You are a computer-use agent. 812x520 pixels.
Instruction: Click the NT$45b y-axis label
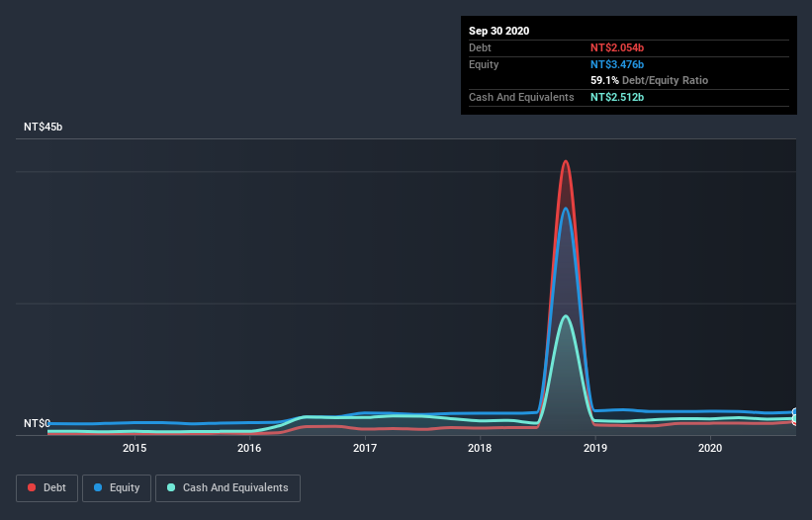point(43,127)
